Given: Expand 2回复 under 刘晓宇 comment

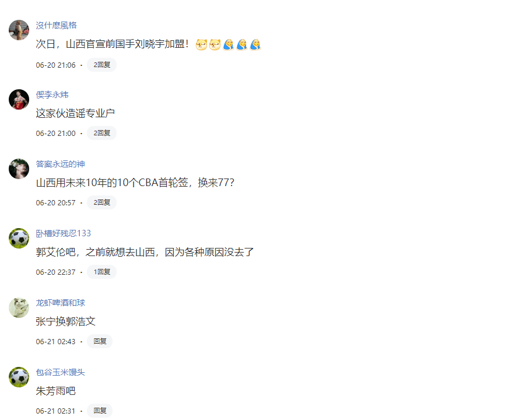Looking at the screenshot, I should [x=101, y=65].
